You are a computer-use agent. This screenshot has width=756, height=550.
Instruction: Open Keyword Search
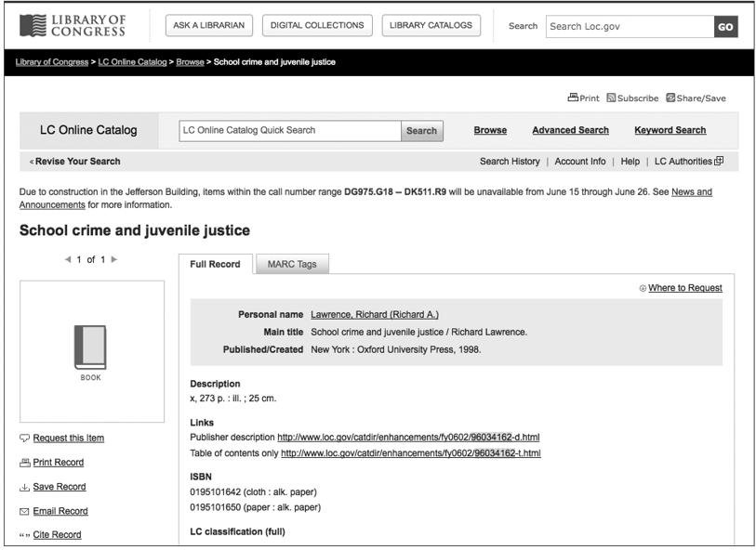tap(670, 130)
